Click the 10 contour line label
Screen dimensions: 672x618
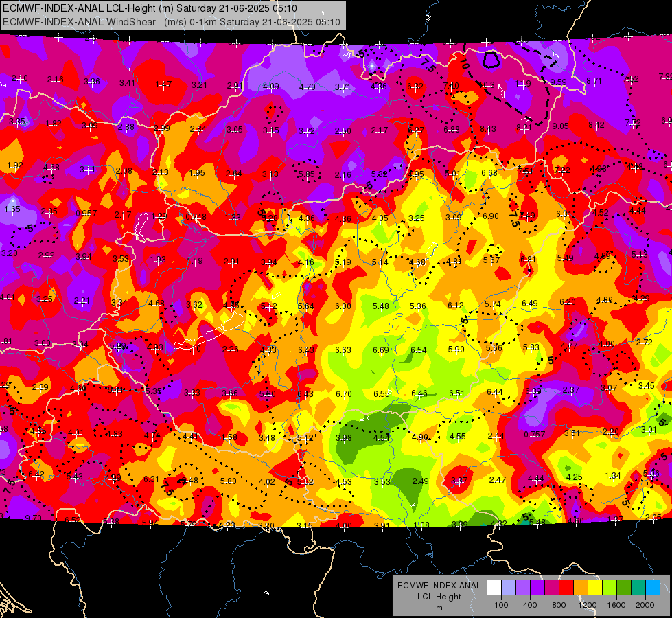(x=464, y=63)
